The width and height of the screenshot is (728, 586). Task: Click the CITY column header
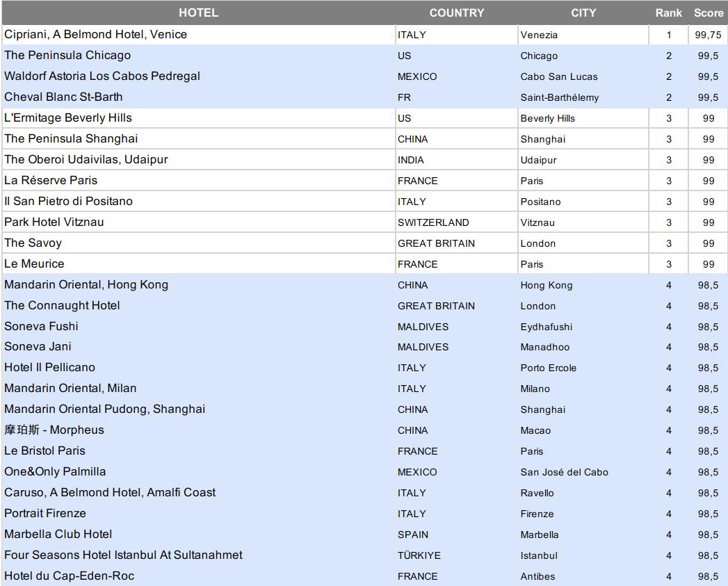(583, 13)
